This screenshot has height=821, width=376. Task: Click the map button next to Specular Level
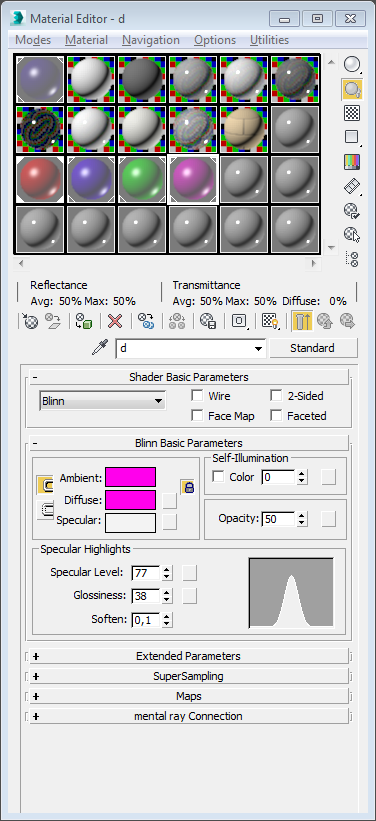pos(190,573)
